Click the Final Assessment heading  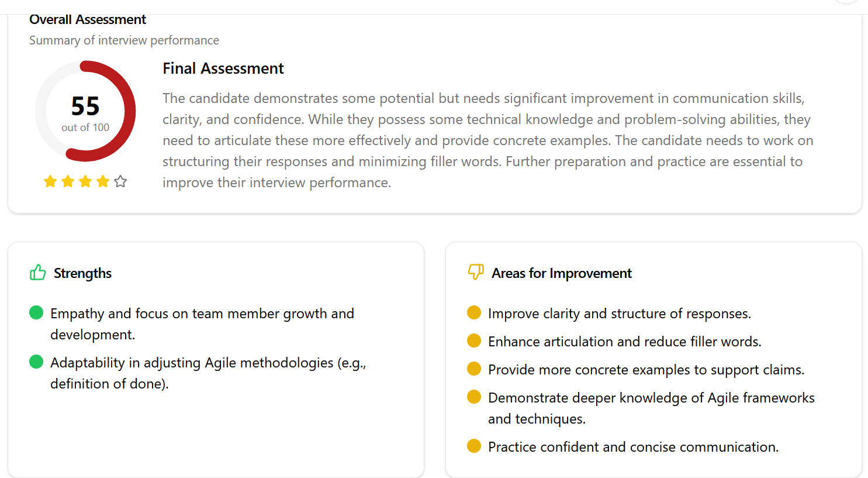point(223,68)
